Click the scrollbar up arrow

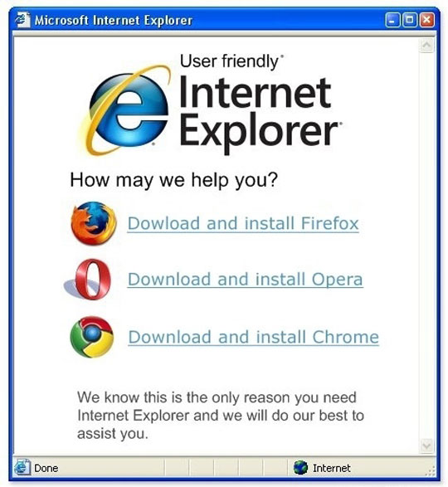[x=426, y=46]
